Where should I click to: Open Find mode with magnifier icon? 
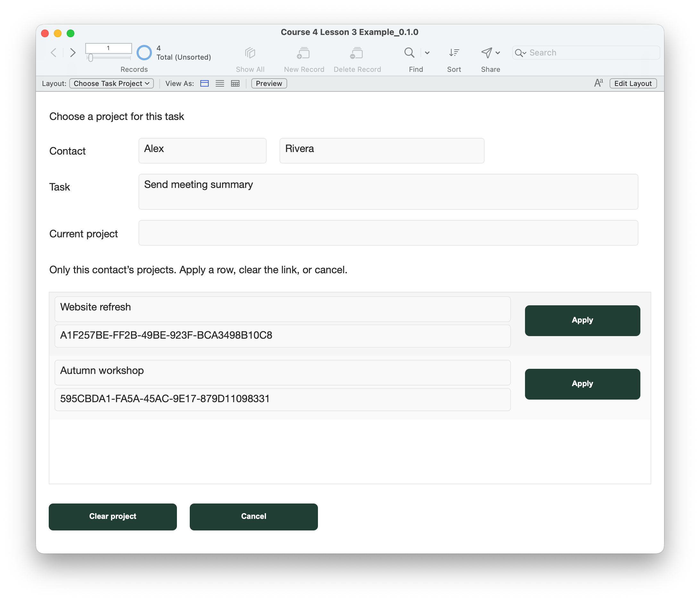pyautogui.click(x=409, y=52)
